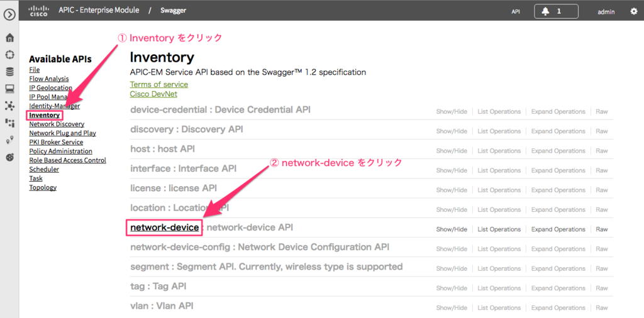Click Show/Hide for discovery row
This screenshot has width=644, height=318.
click(452, 131)
